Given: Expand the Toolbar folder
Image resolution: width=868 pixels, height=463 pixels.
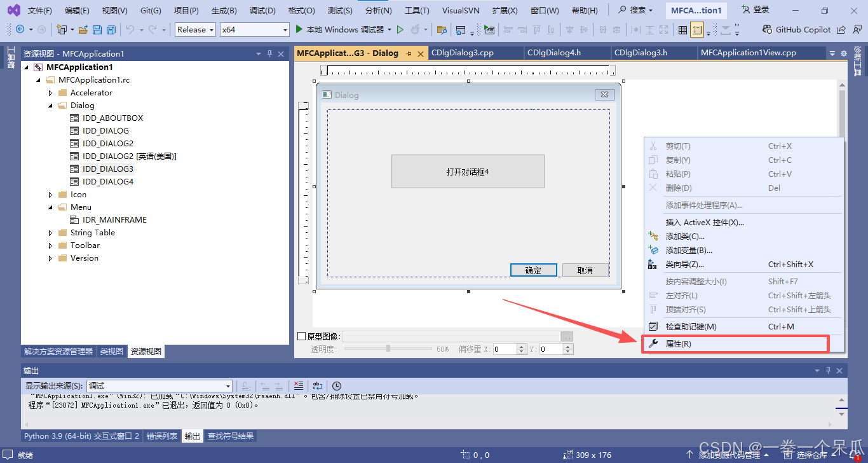Looking at the screenshot, I should (x=51, y=245).
